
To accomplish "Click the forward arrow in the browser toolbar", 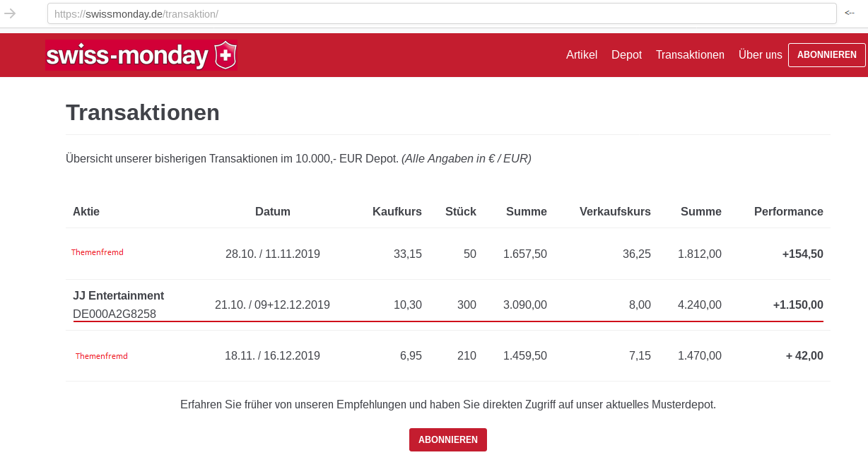I will (x=9, y=13).
